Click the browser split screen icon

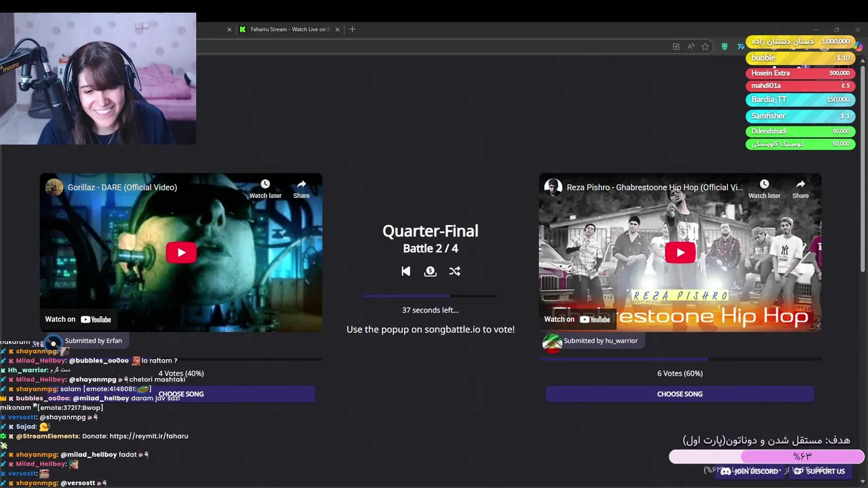point(676,47)
